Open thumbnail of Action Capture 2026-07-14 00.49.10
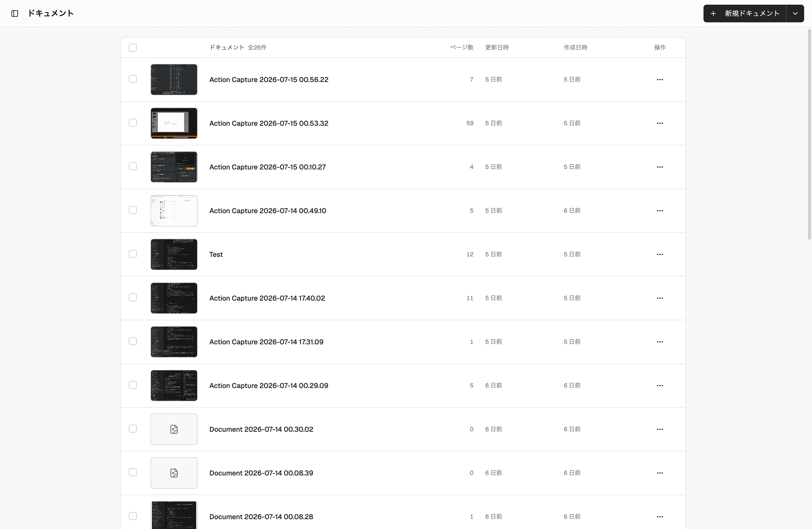The image size is (812, 529). pos(174,210)
